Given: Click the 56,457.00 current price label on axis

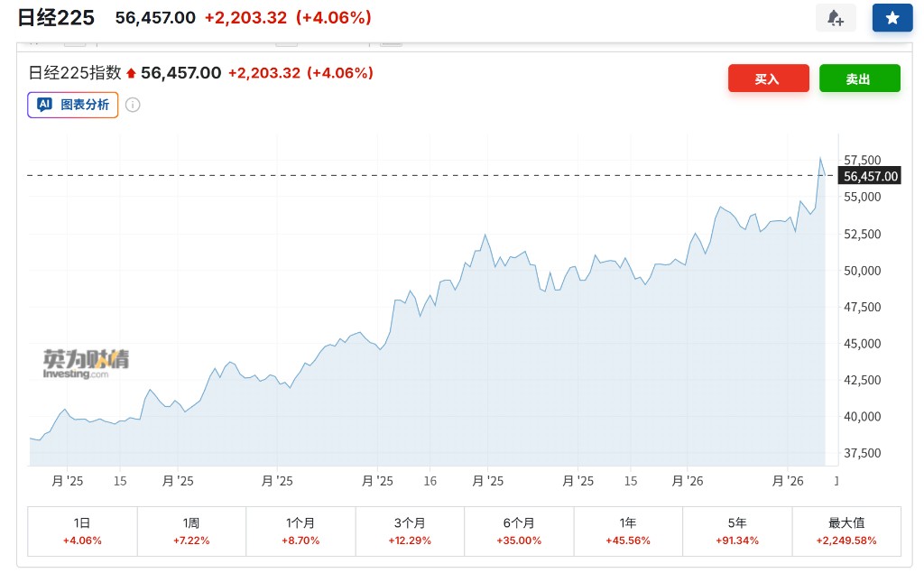Looking at the screenshot, I should pyautogui.click(x=871, y=176).
